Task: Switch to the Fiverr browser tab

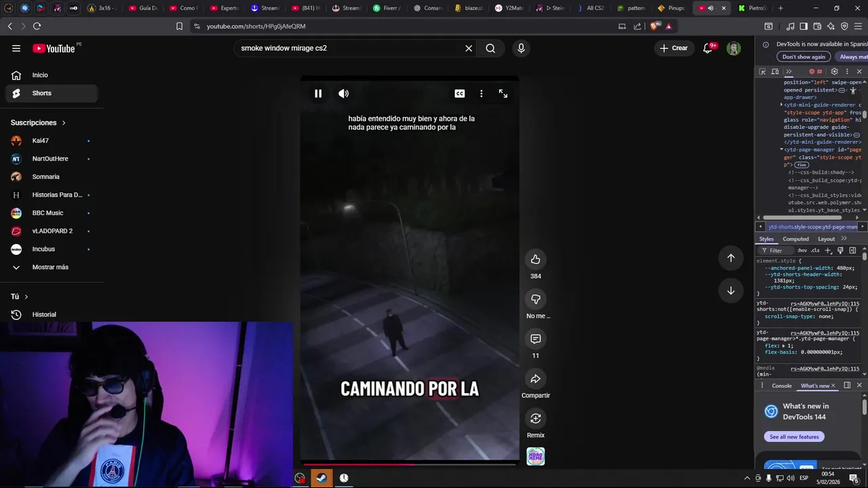Action: 387,8
